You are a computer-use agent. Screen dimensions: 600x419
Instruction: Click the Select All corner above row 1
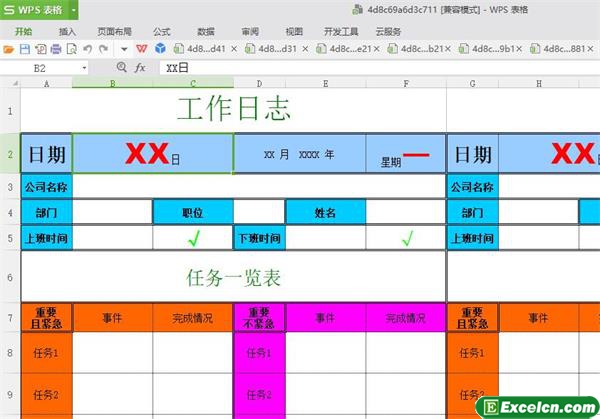coord(10,83)
